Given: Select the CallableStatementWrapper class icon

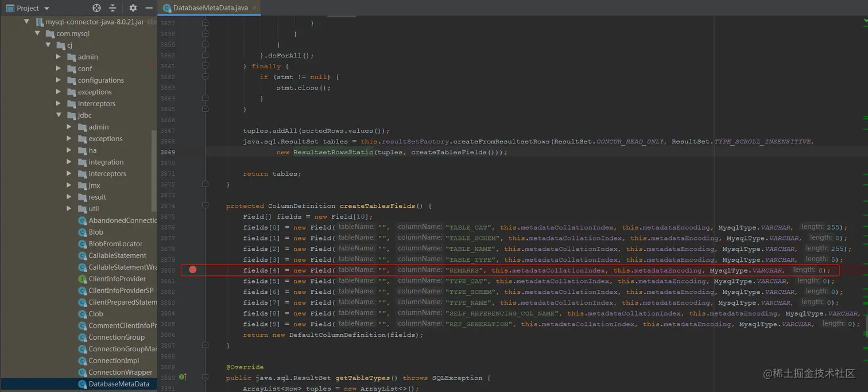Looking at the screenshot, I should coord(82,267).
